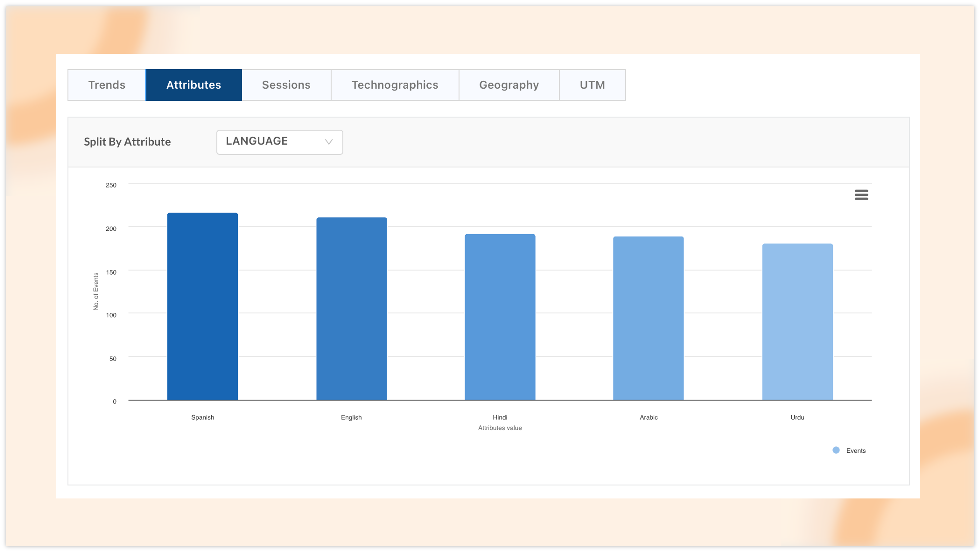Select the Attributes tab
The height and width of the screenshot is (552, 980).
(194, 85)
